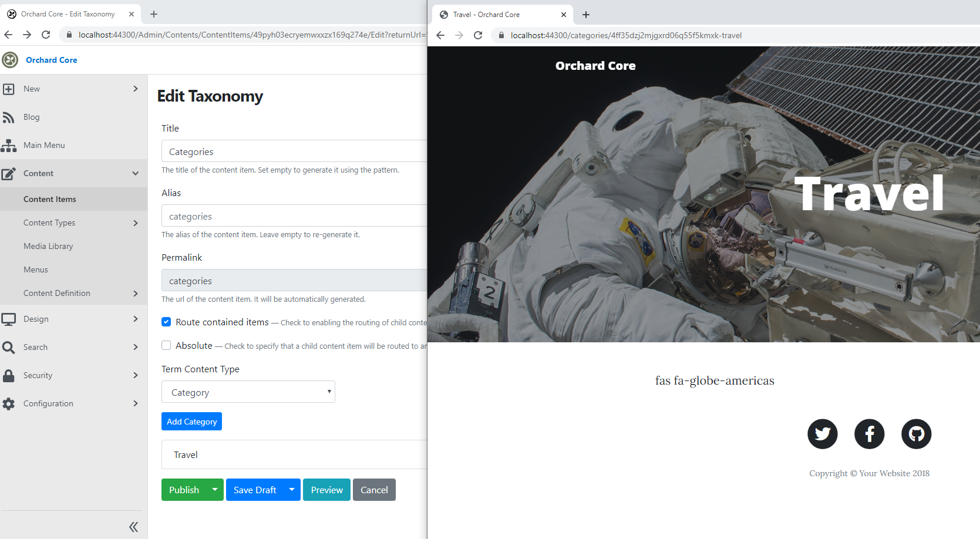Click the New plus icon in sidebar

pyautogui.click(x=8, y=89)
